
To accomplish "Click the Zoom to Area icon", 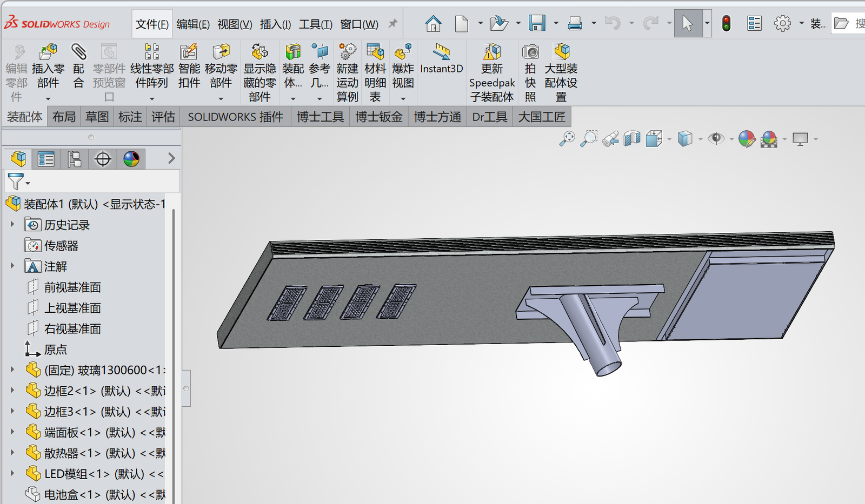I will pyautogui.click(x=589, y=139).
